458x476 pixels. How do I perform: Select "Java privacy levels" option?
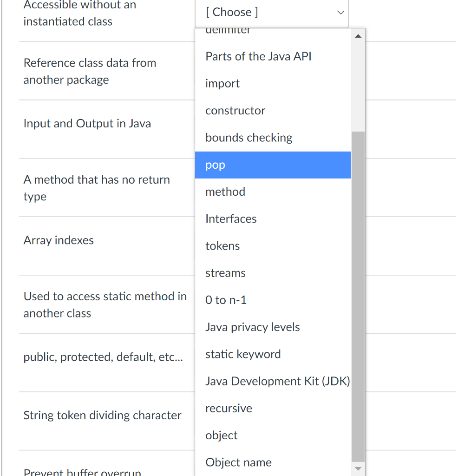coord(252,327)
